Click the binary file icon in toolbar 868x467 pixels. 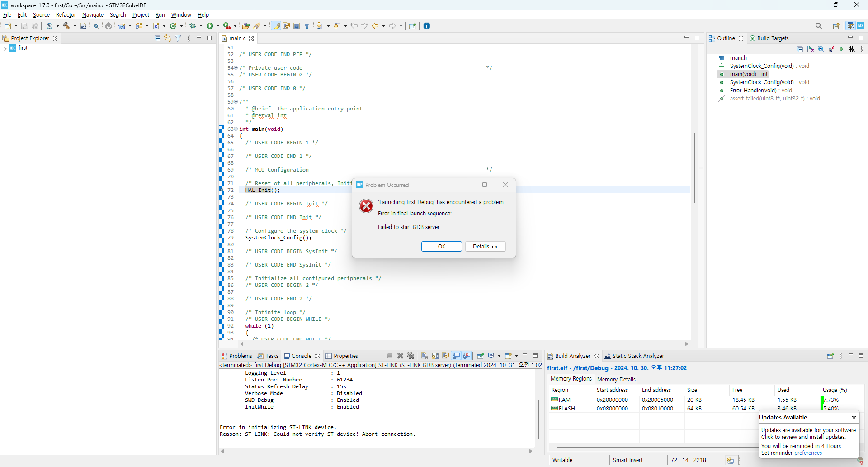point(83,26)
